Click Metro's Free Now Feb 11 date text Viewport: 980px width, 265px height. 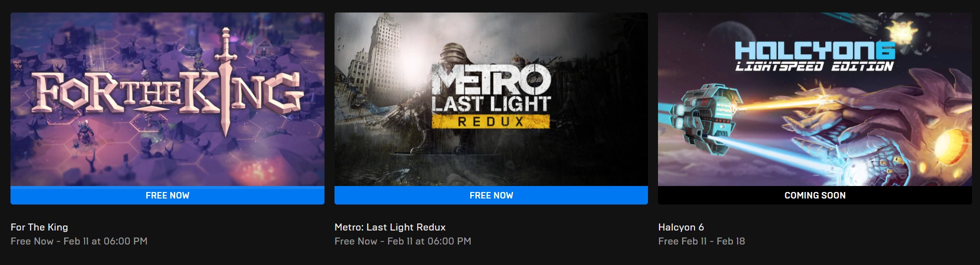pyautogui.click(x=403, y=241)
